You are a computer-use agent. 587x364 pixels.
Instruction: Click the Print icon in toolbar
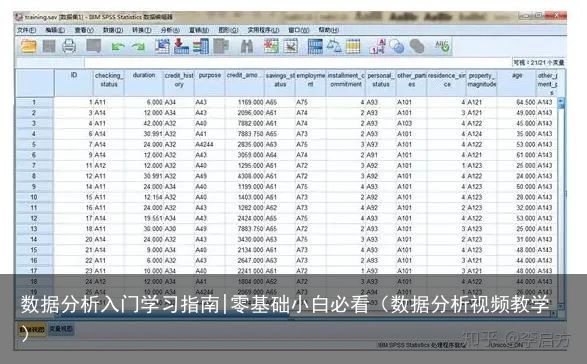tap(69, 46)
